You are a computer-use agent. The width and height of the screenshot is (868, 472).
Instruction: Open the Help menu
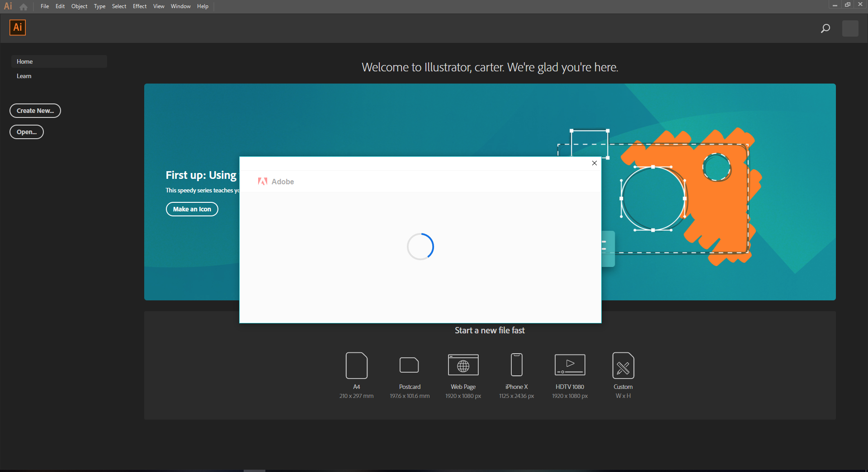pyautogui.click(x=203, y=6)
